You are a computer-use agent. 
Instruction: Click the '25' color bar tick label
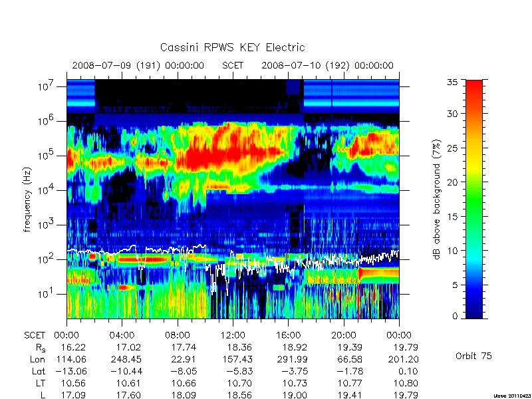tap(452, 148)
